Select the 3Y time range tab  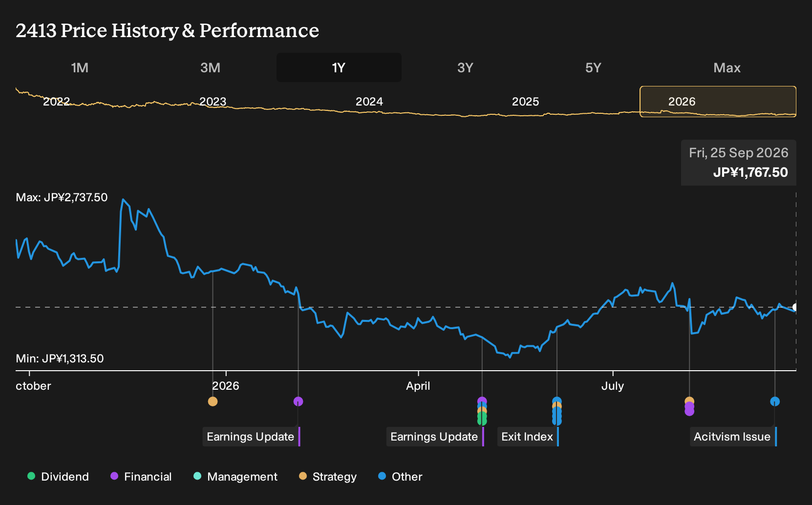[465, 67]
